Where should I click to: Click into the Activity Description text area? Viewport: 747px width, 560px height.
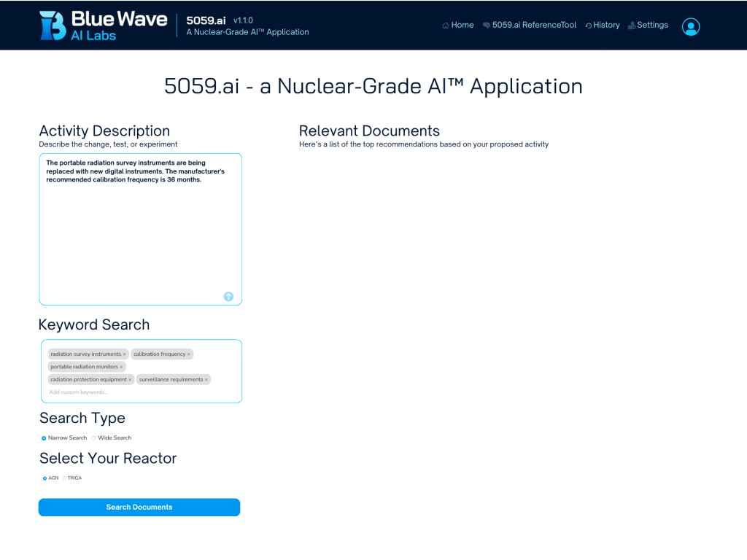[x=140, y=233]
